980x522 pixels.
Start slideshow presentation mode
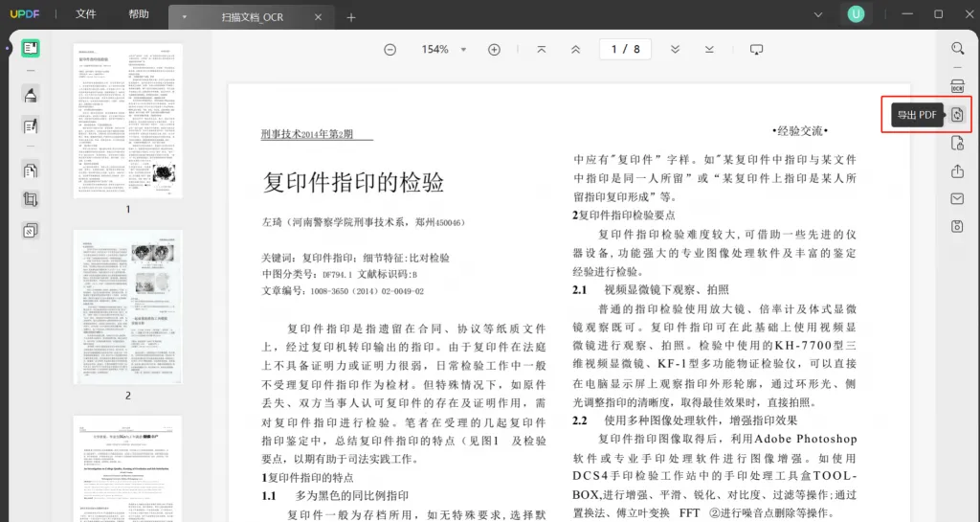[x=756, y=50]
